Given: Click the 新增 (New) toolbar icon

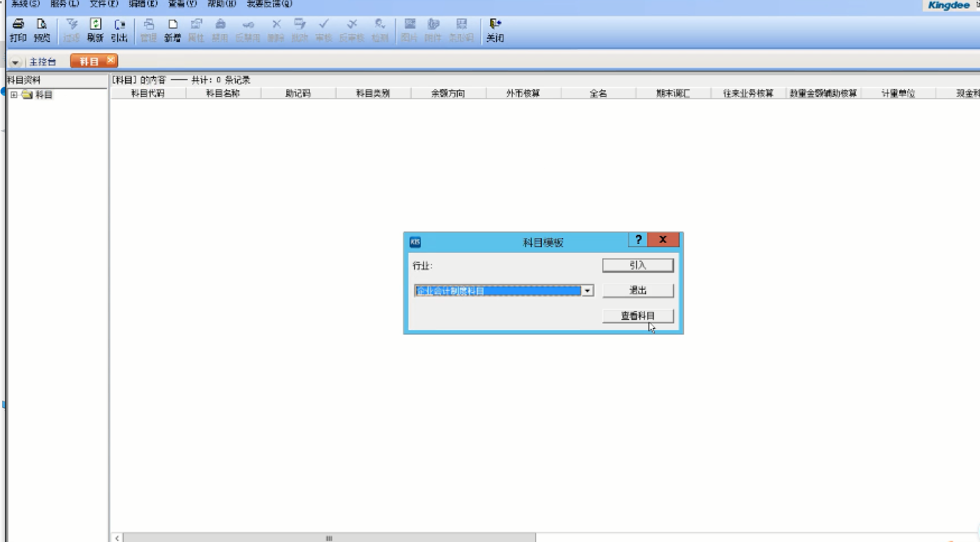Looking at the screenshot, I should [173, 30].
